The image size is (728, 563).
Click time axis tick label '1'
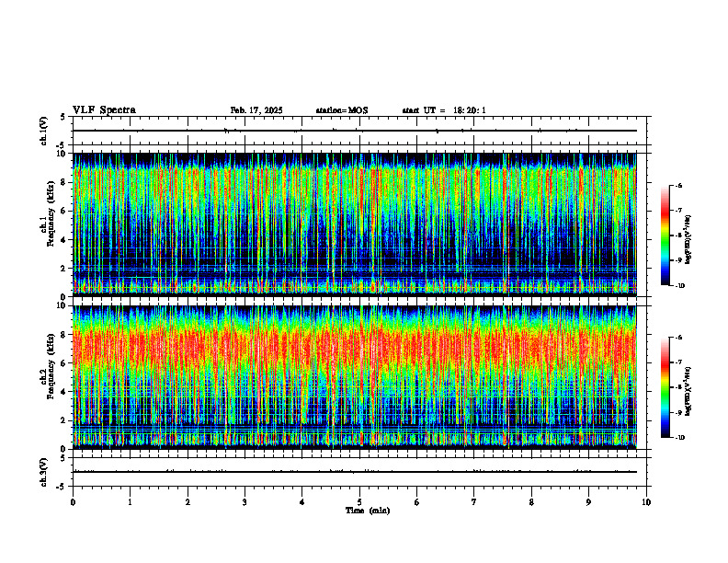(130, 502)
